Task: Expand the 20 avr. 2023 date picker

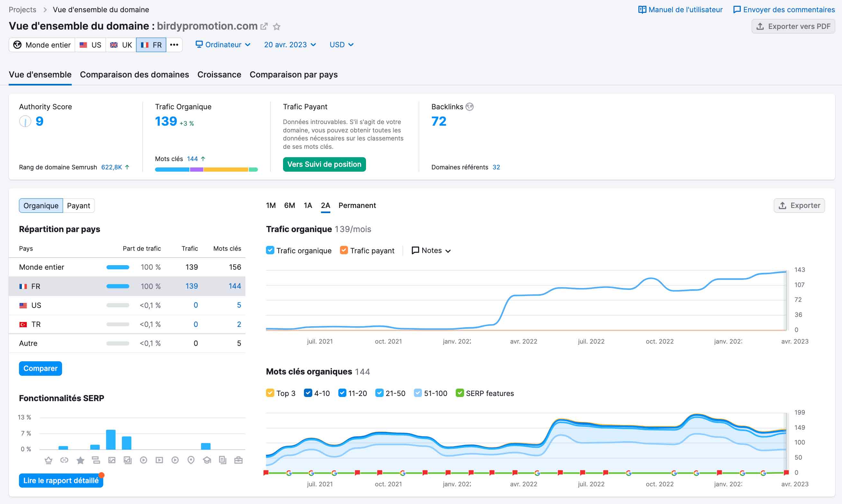Action: point(290,44)
